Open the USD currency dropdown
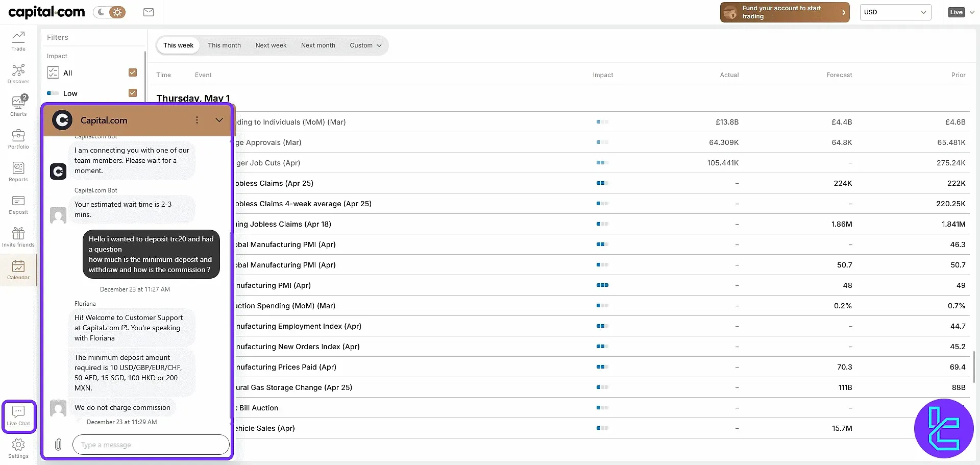This screenshot has width=980, height=465. [x=895, y=12]
